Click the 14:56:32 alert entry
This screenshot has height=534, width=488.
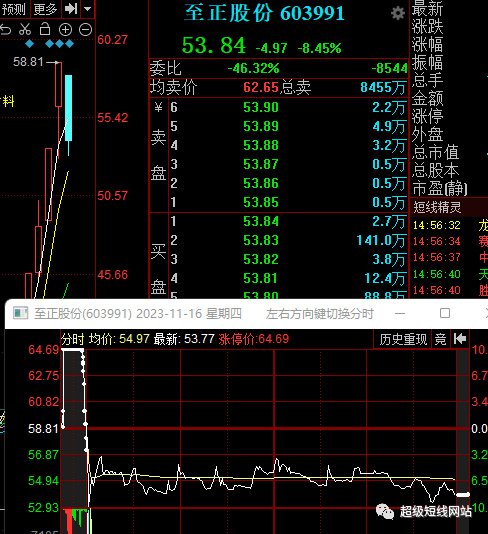(x=437, y=225)
